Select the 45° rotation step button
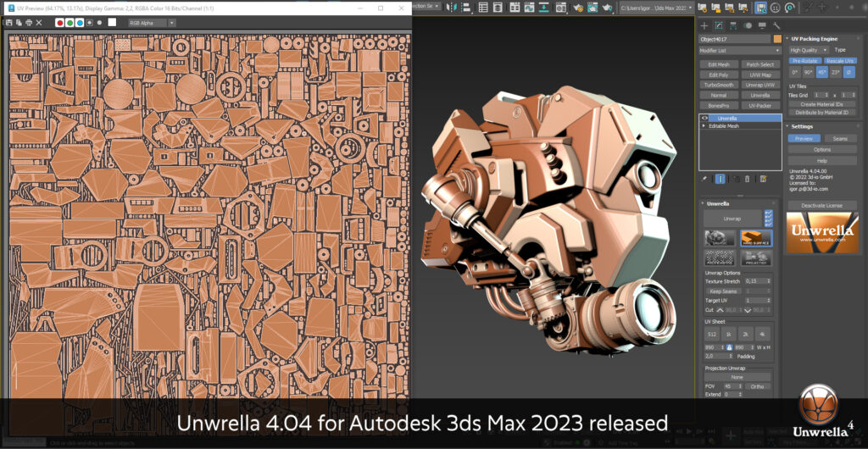Screen dimensions: 868x449 click(x=822, y=73)
